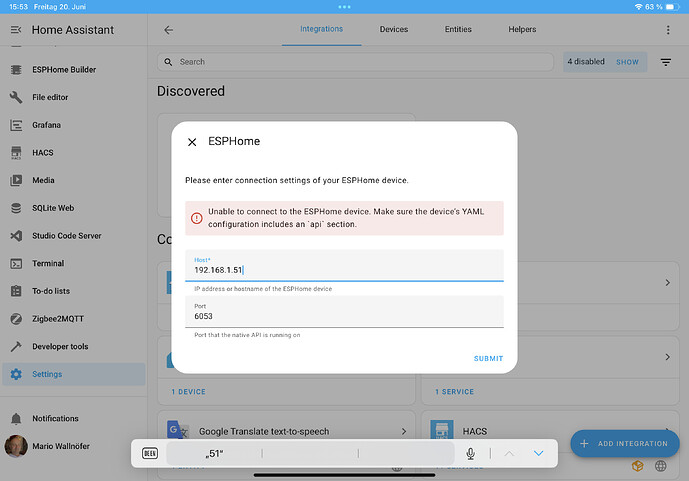Open the filter icon next to search
This screenshot has width=689, height=481.
(x=666, y=62)
